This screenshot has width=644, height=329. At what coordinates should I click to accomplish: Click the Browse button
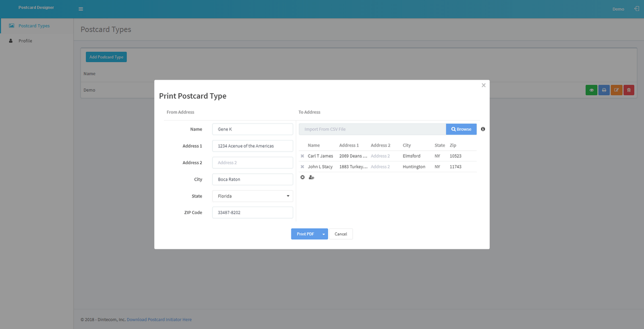(x=461, y=129)
